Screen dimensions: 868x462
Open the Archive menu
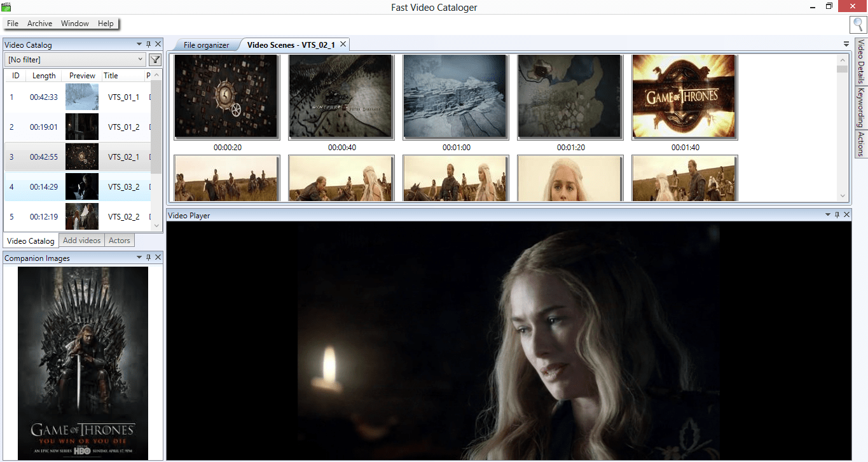click(39, 24)
